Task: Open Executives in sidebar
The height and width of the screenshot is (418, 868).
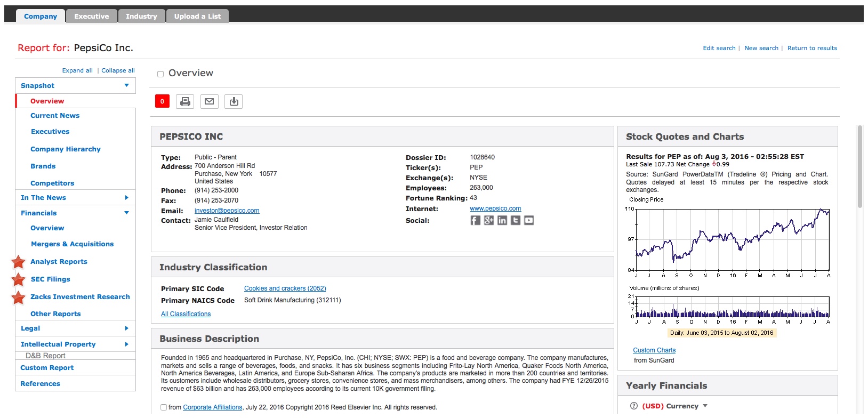Action: coord(50,131)
